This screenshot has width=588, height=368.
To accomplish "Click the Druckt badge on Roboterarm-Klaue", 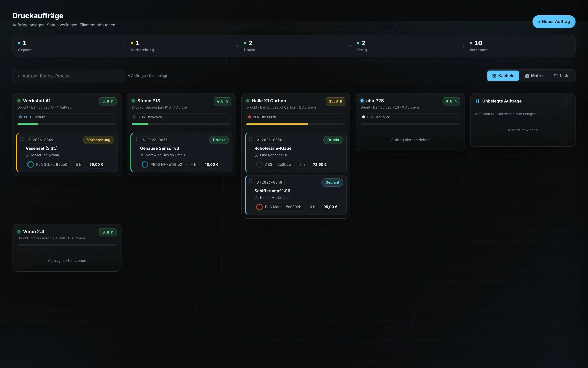I will click(333, 140).
